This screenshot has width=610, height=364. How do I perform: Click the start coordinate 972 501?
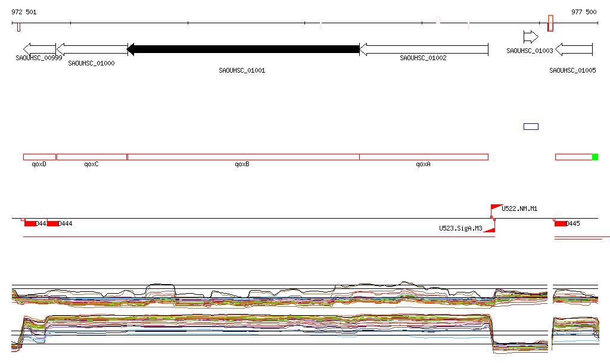(24, 12)
